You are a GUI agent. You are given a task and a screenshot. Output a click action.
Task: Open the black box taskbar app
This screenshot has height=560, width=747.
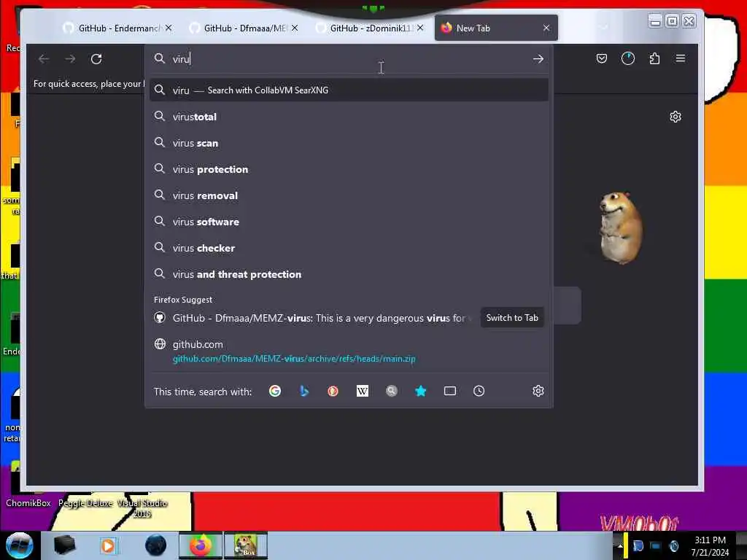[x=64, y=545]
